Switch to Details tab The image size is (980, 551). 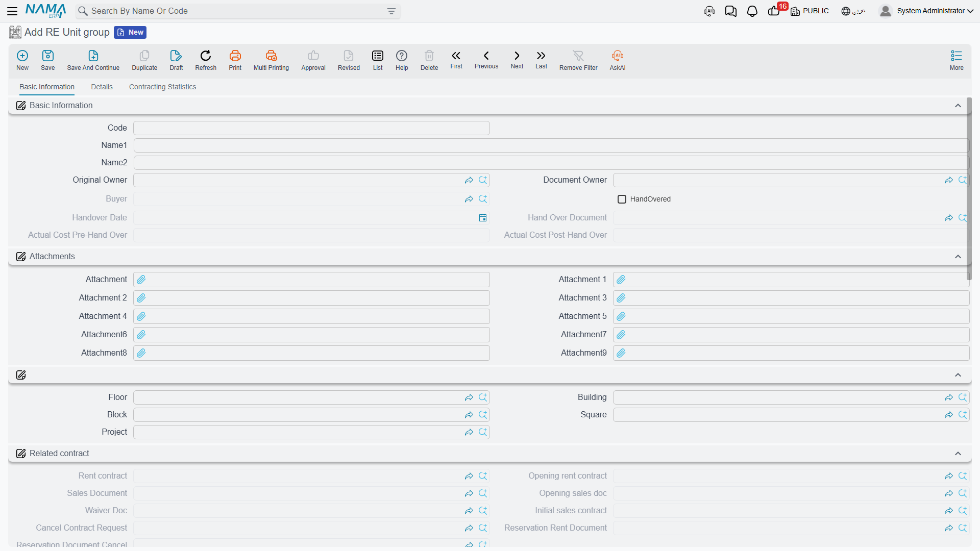[102, 87]
